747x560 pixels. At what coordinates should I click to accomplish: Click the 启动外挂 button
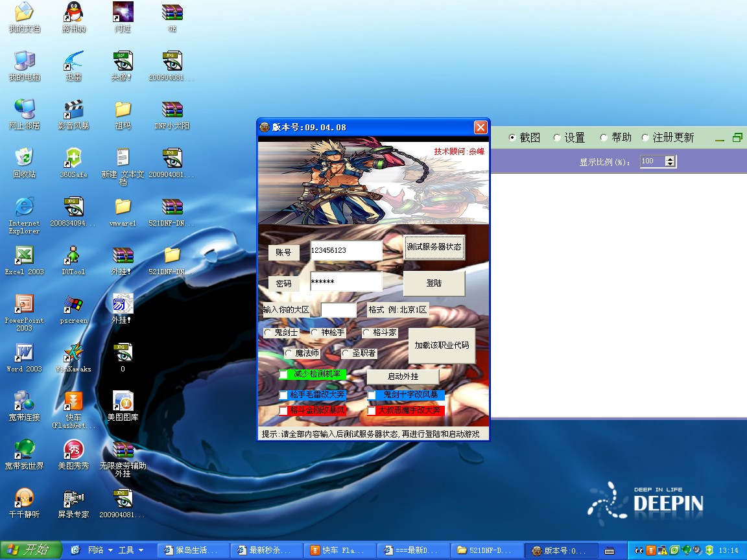(403, 377)
